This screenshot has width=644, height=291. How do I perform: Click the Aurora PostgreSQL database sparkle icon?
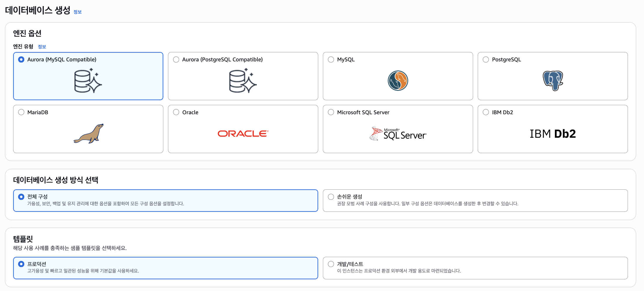click(x=243, y=81)
